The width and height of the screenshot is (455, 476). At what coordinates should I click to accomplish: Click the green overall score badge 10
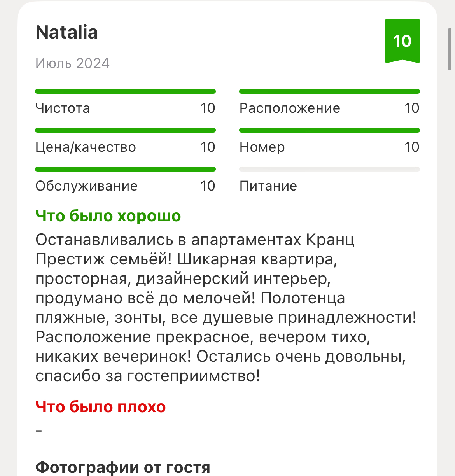(402, 40)
